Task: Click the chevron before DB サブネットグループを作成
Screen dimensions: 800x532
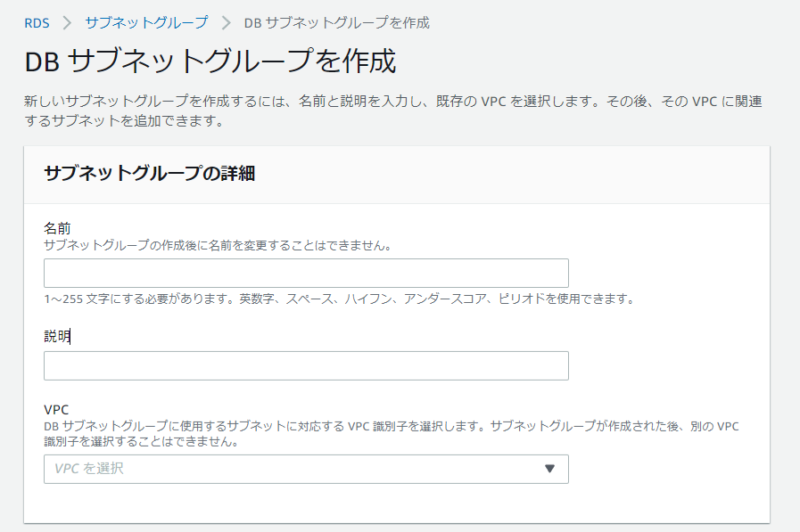Action: point(226,23)
